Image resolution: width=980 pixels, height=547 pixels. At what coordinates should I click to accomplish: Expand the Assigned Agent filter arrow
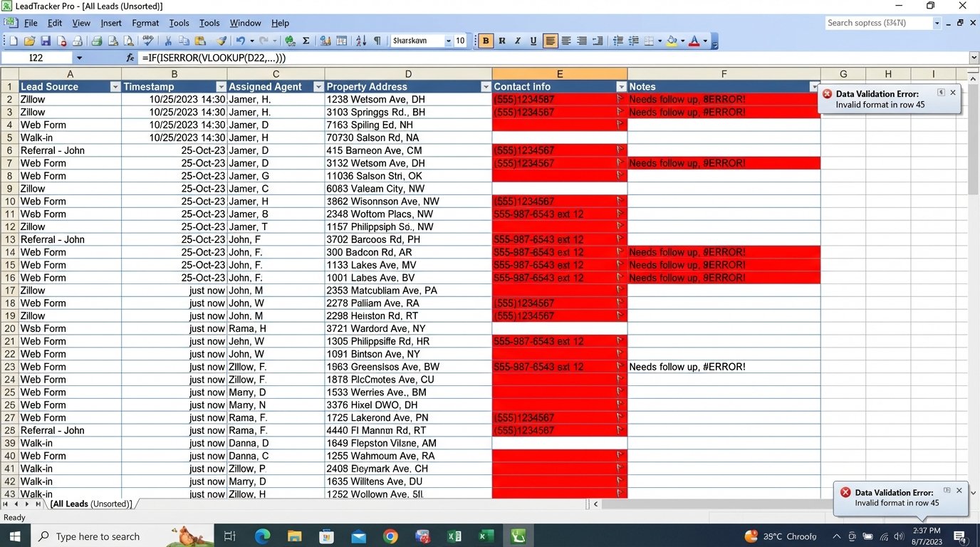(318, 86)
